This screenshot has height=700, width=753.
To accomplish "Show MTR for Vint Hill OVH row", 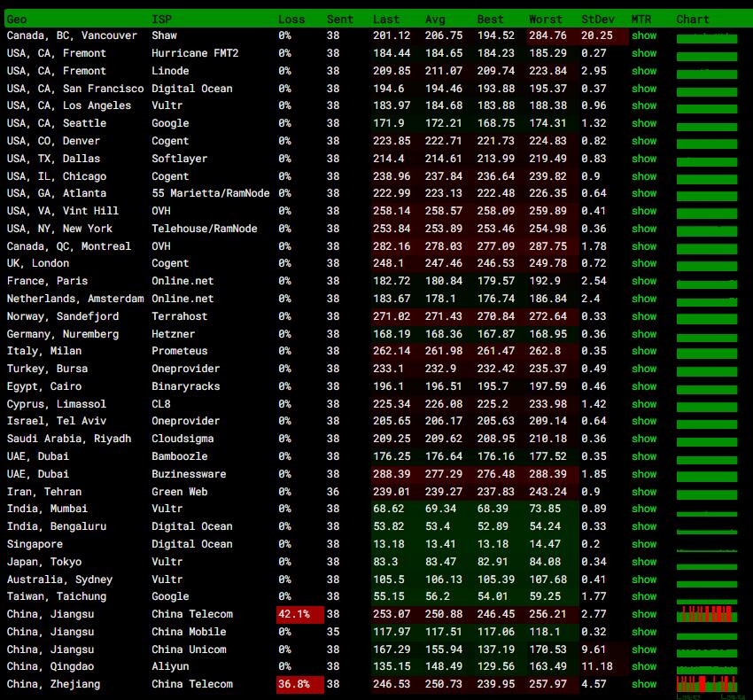I will pos(644,211).
